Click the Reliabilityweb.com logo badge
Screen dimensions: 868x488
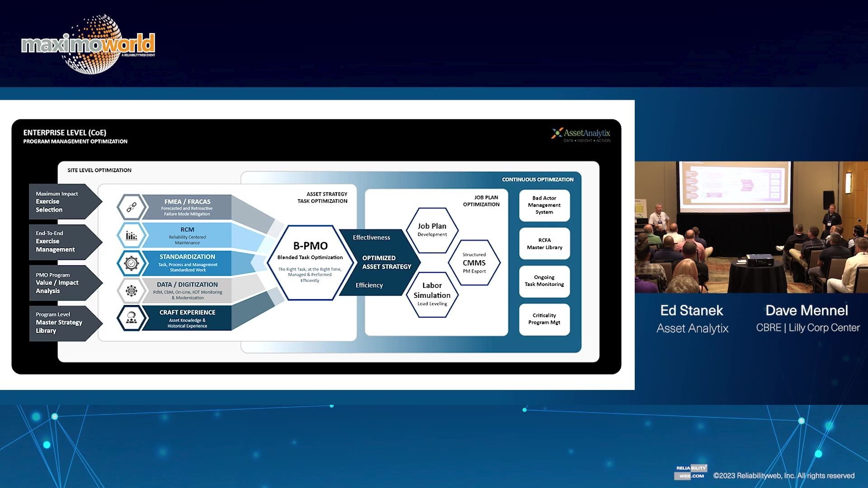[691, 472]
